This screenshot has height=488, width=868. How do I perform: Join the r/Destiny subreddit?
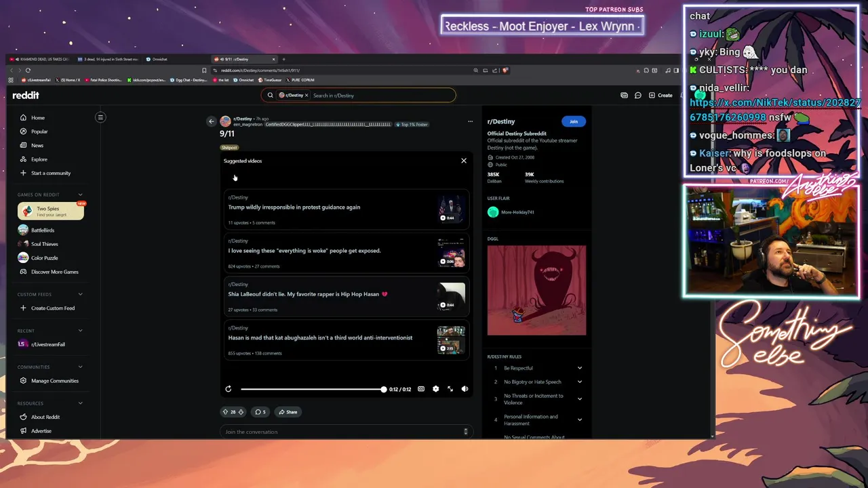tap(574, 121)
